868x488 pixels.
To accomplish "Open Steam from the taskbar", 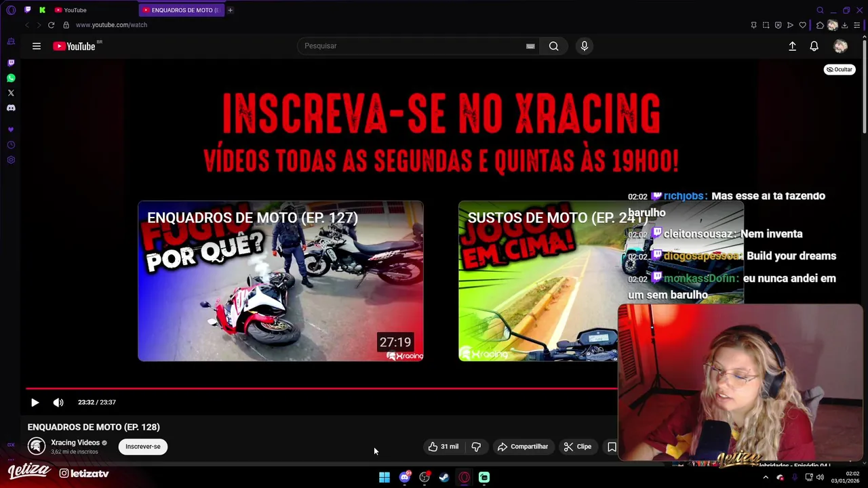I will [444, 477].
